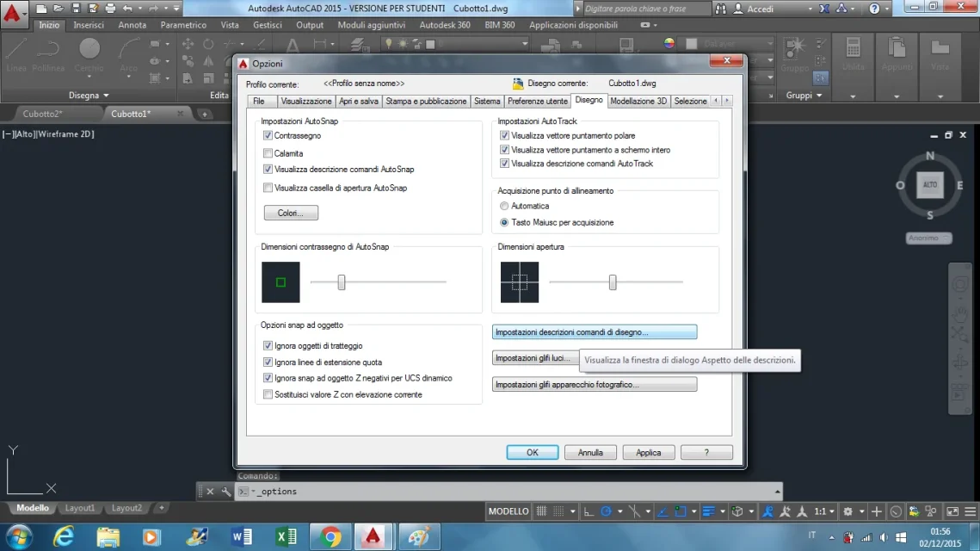Open workspace switching dropdown arrow
Screen dimensions: 980x551
click(862, 511)
